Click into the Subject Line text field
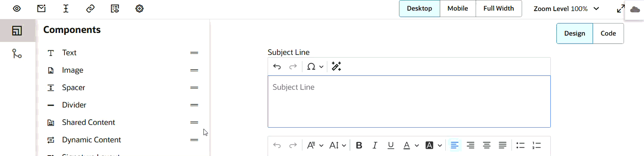 point(409,101)
